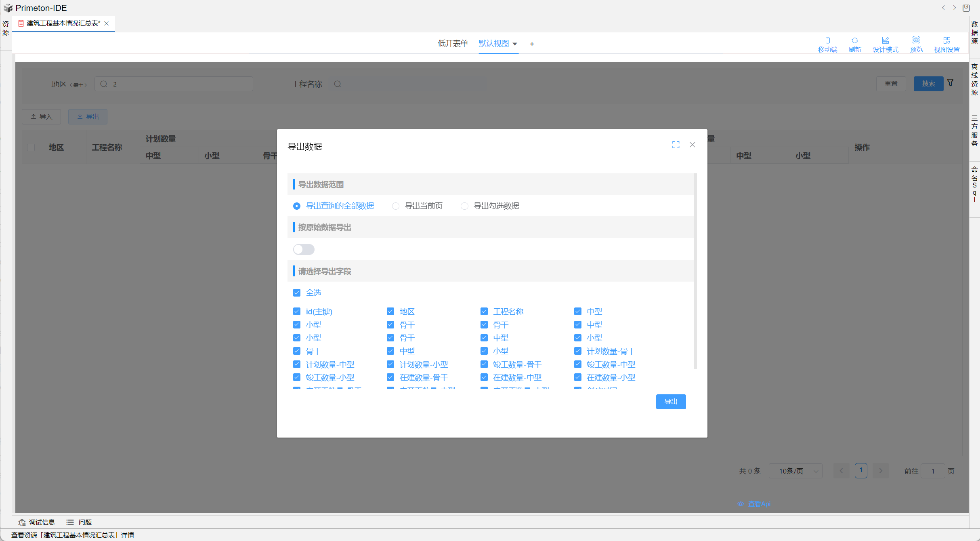The width and height of the screenshot is (980, 541).
Task: Uncheck the id(主键) field checkbox
Action: (x=297, y=312)
